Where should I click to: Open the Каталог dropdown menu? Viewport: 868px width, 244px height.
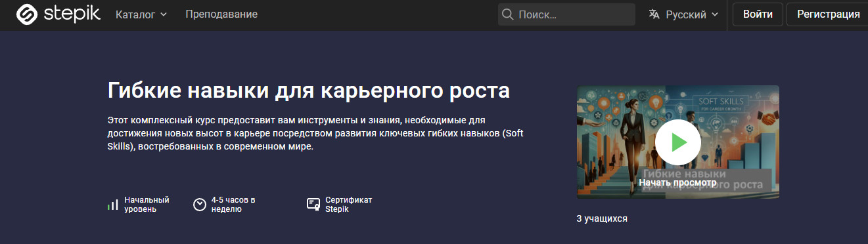(141, 14)
